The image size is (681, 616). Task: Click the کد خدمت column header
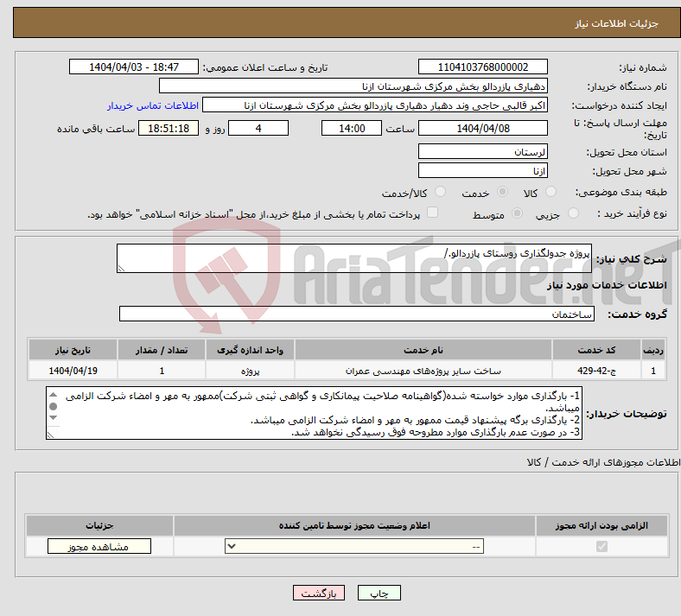(x=597, y=350)
